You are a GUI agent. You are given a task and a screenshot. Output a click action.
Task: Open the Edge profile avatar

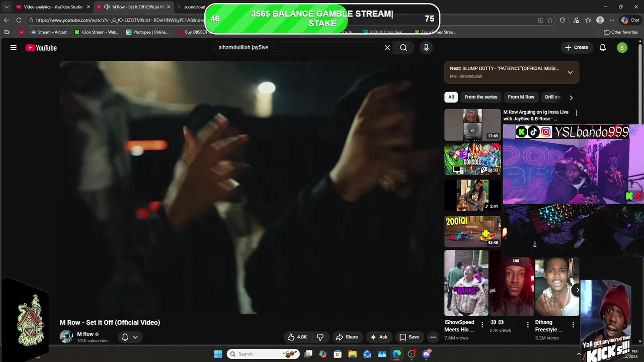click(600, 20)
